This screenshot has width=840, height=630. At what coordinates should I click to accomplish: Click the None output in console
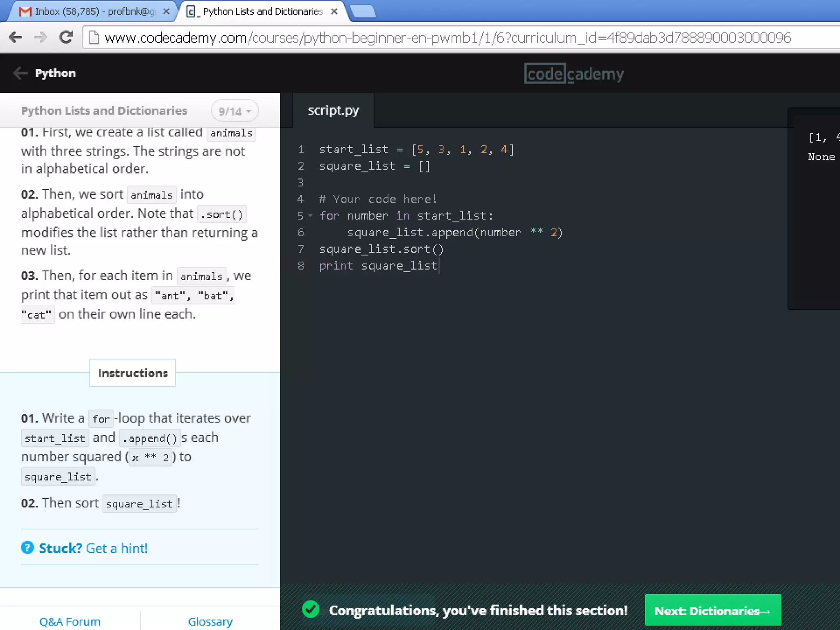pos(822,157)
